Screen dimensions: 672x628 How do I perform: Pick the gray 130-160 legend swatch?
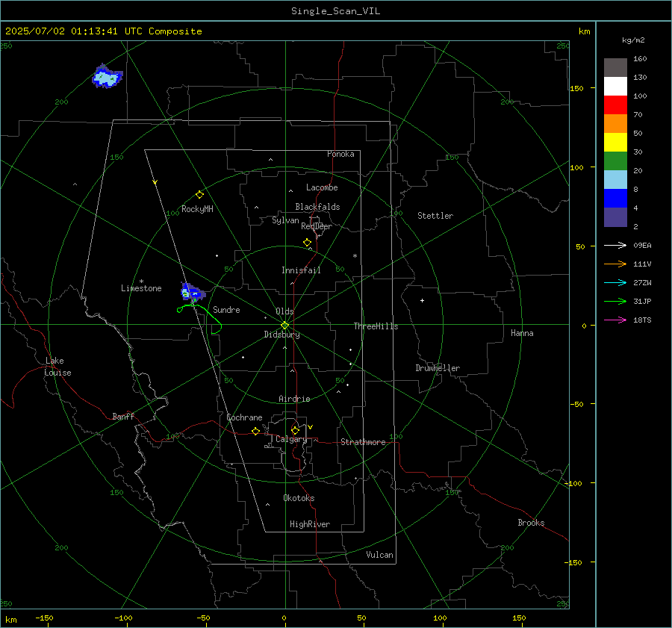(615, 68)
